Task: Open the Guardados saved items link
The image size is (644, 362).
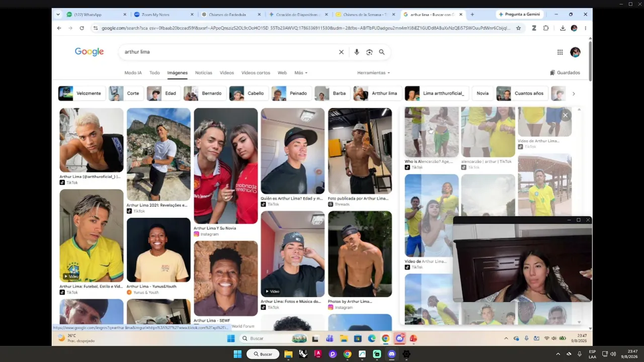Action: tap(565, 73)
